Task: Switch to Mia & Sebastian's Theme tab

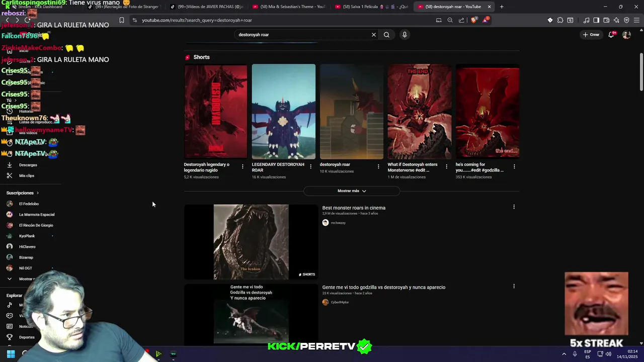Action: pos(289,7)
